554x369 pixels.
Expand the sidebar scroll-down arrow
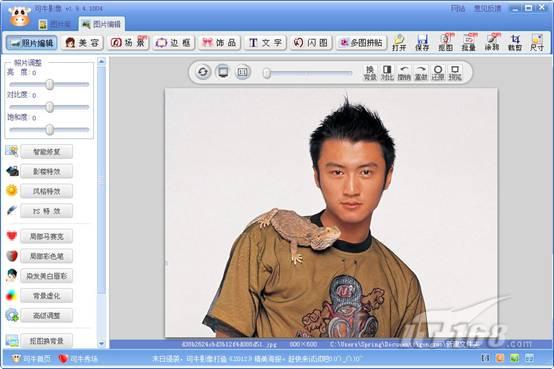(x=101, y=343)
